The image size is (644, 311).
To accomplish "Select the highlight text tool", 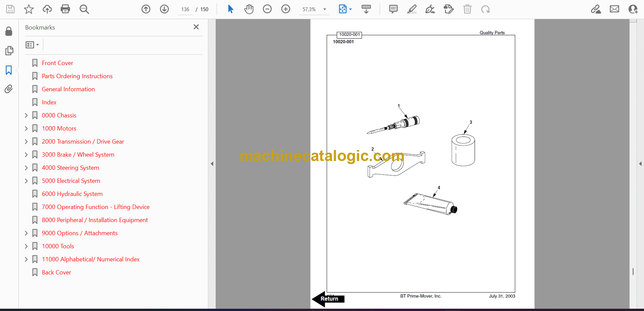I will click(412, 9).
